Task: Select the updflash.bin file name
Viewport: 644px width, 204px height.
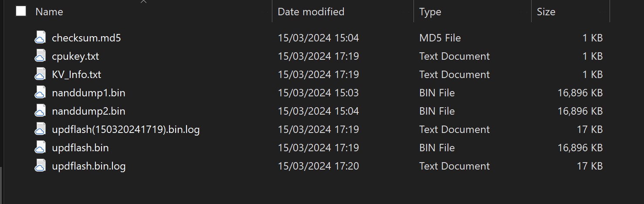Action: click(80, 148)
